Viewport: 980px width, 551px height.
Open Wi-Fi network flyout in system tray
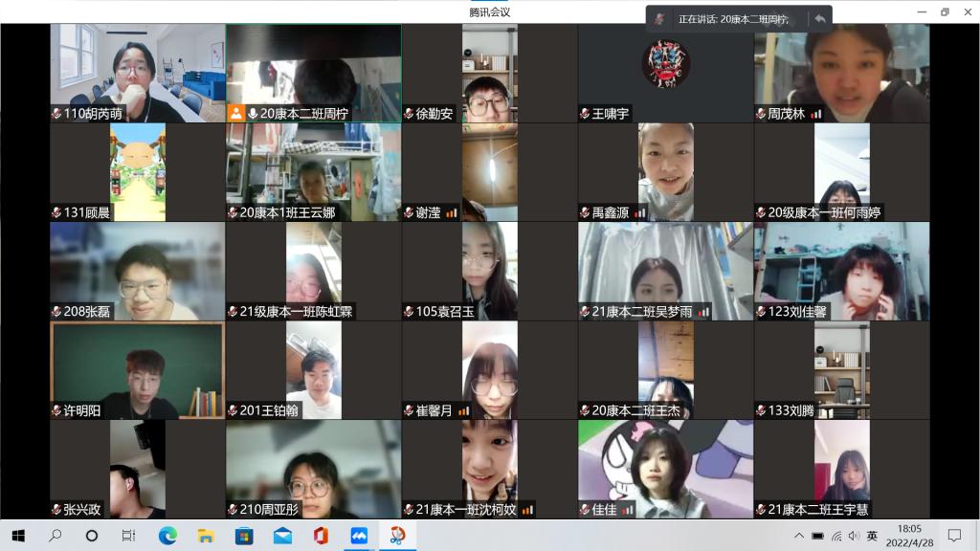click(x=835, y=536)
